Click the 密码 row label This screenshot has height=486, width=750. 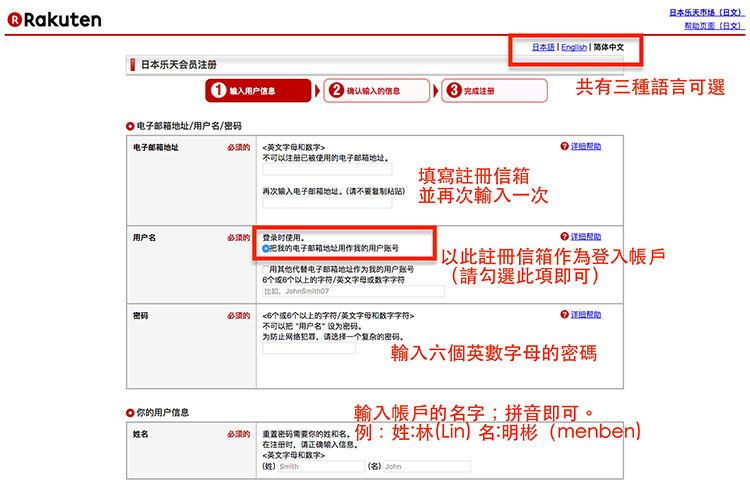click(140, 316)
